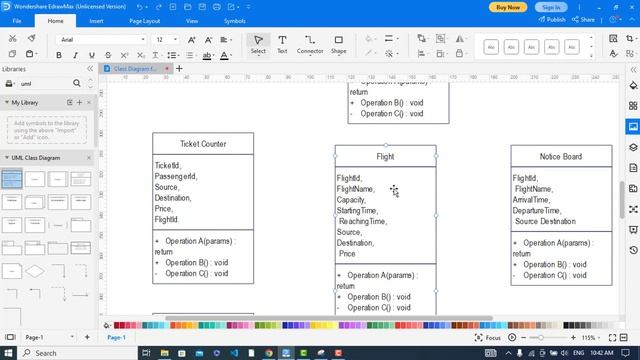This screenshot has width=640, height=360.
Task: Open the Layers icon in right sidebar
Action: pos(633,147)
